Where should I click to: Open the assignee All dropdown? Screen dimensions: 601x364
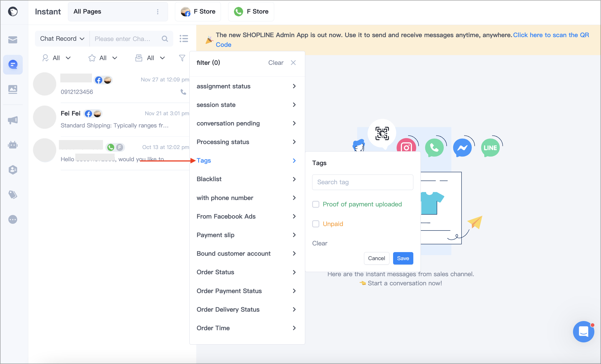(x=56, y=58)
